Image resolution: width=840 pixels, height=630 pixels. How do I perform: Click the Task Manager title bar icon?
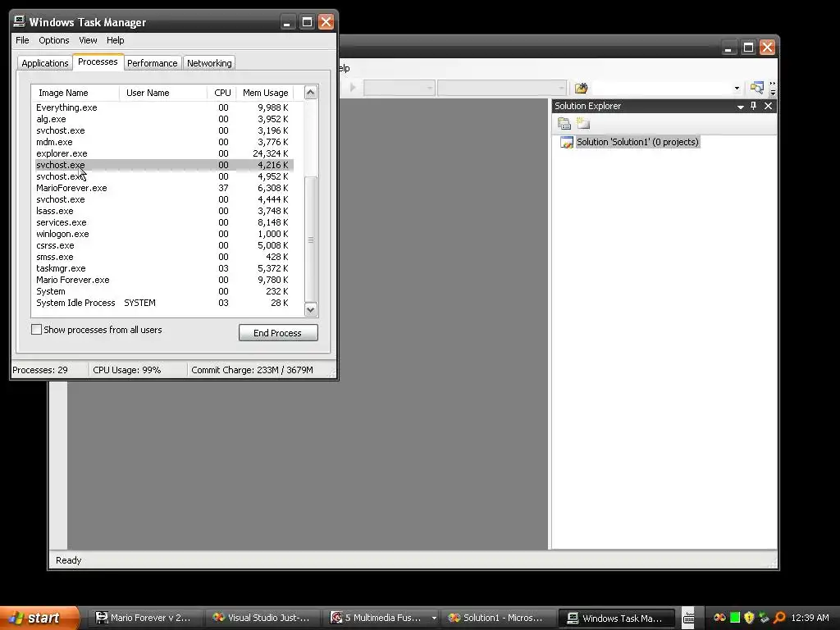pos(20,21)
